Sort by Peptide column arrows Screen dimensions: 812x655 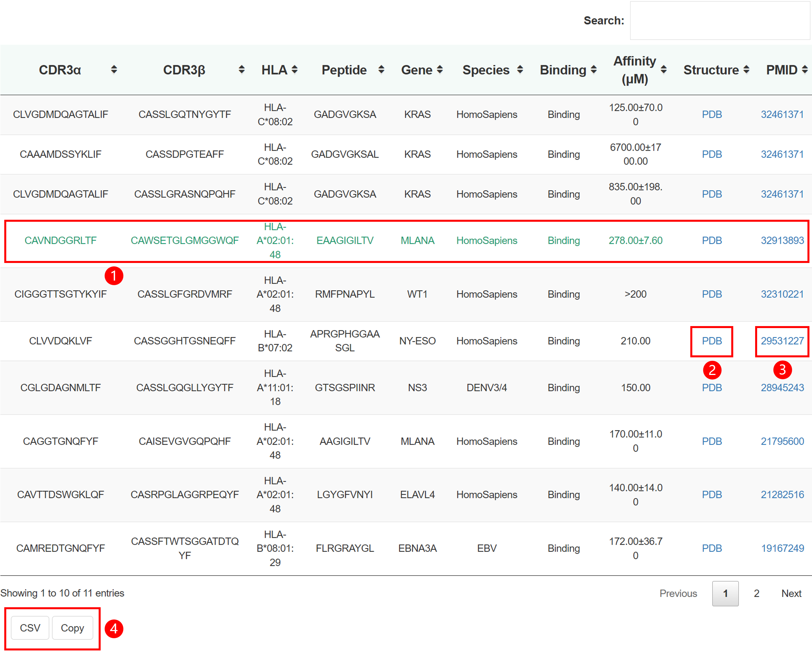click(x=381, y=70)
